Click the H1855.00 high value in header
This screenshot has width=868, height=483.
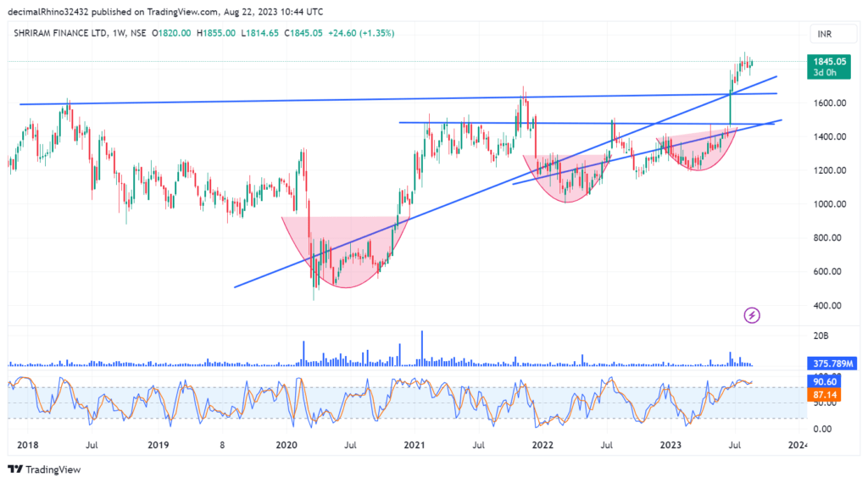pyautogui.click(x=216, y=33)
